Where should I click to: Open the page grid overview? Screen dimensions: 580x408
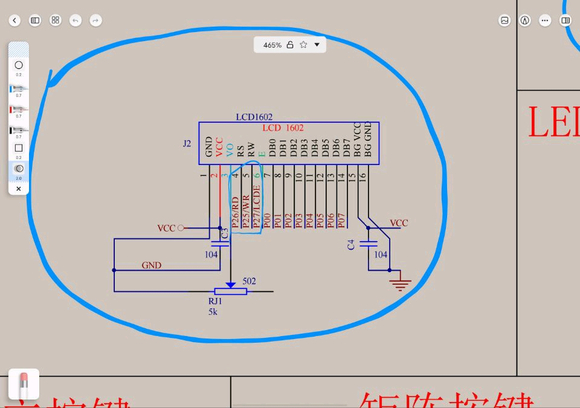pos(55,20)
